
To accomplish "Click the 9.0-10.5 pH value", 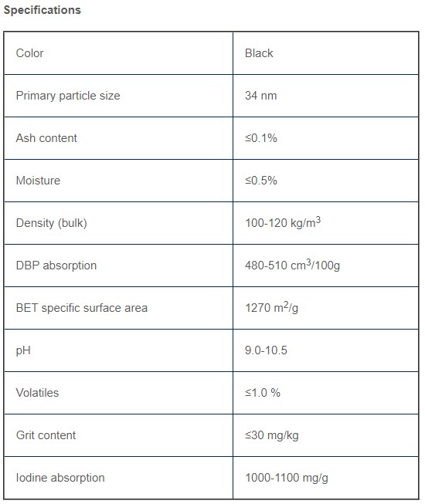I will click(x=266, y=350).
